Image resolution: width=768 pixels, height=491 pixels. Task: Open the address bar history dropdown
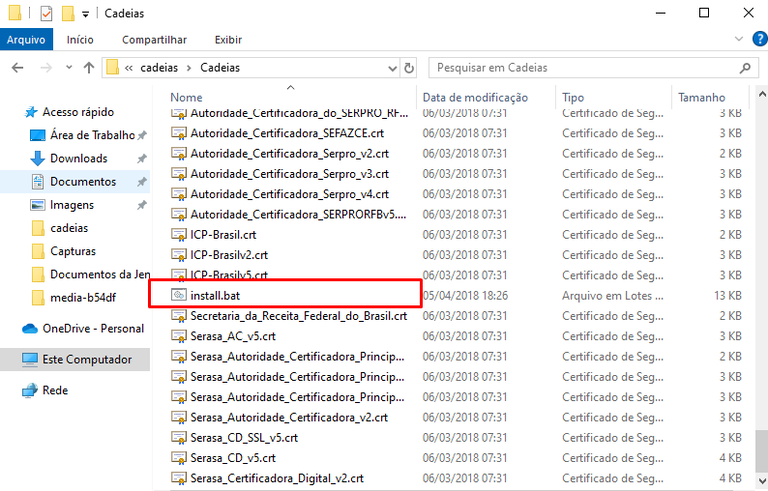click(390, 68)
